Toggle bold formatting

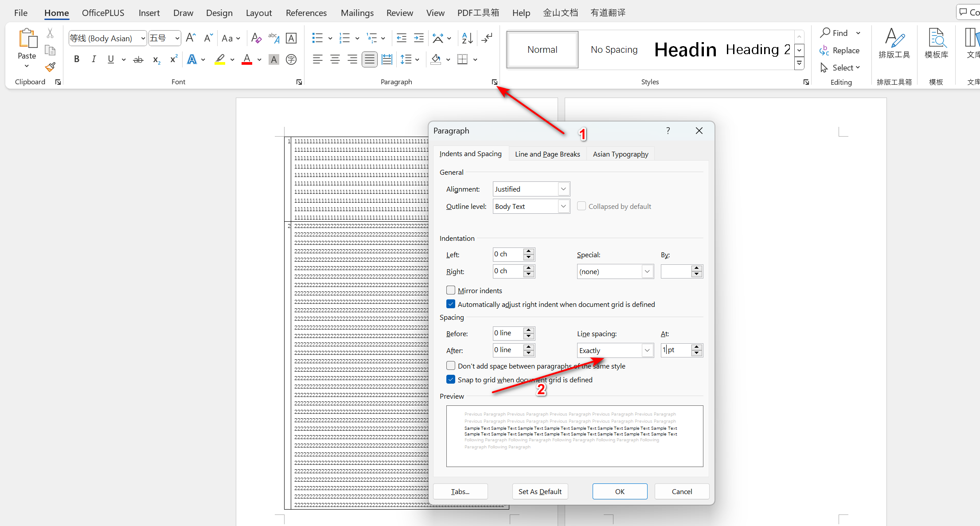(x=77, y=59)
